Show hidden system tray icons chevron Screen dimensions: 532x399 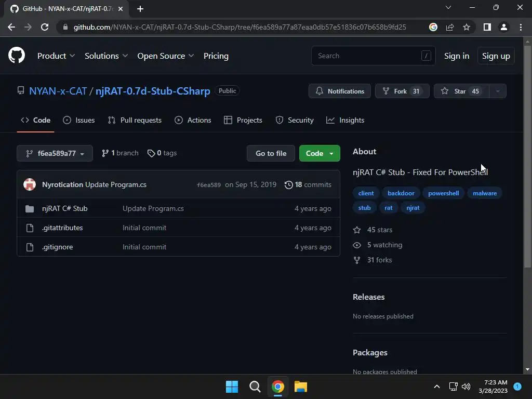pos(437,387)
